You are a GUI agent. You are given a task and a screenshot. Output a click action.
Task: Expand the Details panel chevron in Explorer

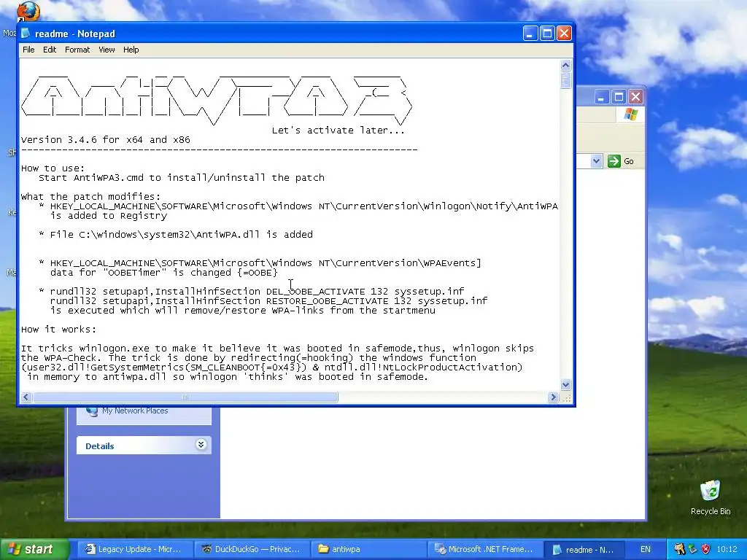point(201,445)
